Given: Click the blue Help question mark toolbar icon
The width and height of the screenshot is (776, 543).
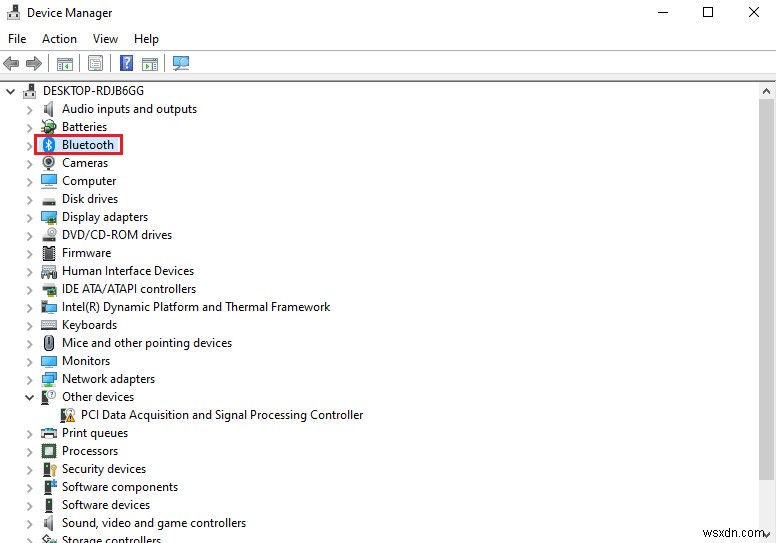Looking at the screenshot, I should click(127, 63).
